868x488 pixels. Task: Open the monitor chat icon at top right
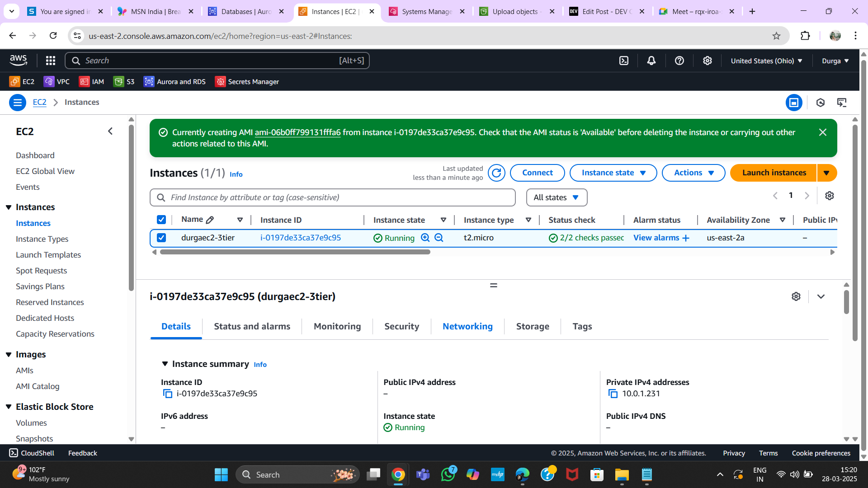(842, 103)
